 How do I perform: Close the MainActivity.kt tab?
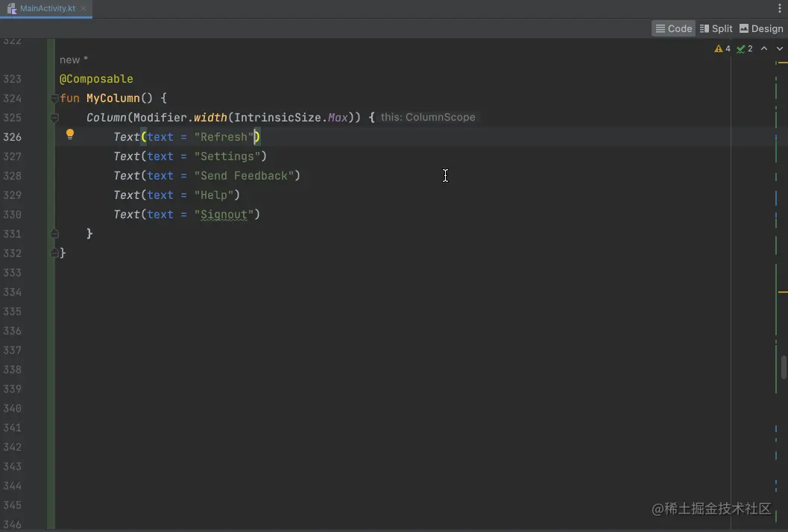(x=83, y=8)
